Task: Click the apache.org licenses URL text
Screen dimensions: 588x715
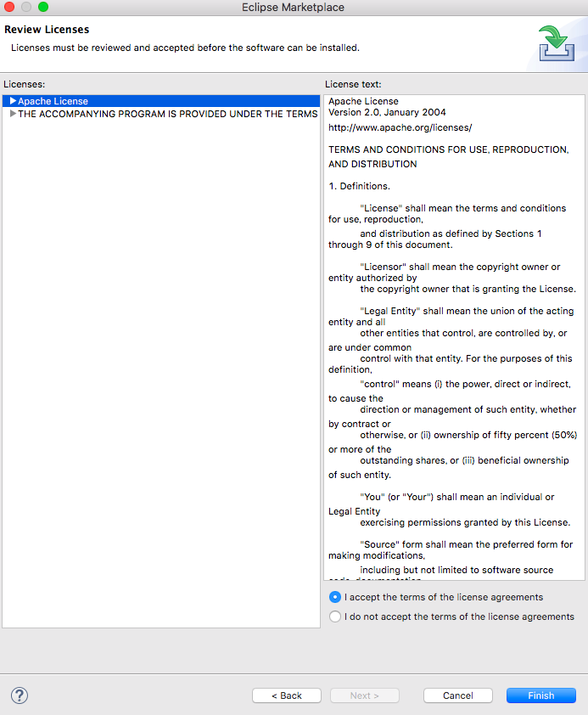Action: click(400, 127)
